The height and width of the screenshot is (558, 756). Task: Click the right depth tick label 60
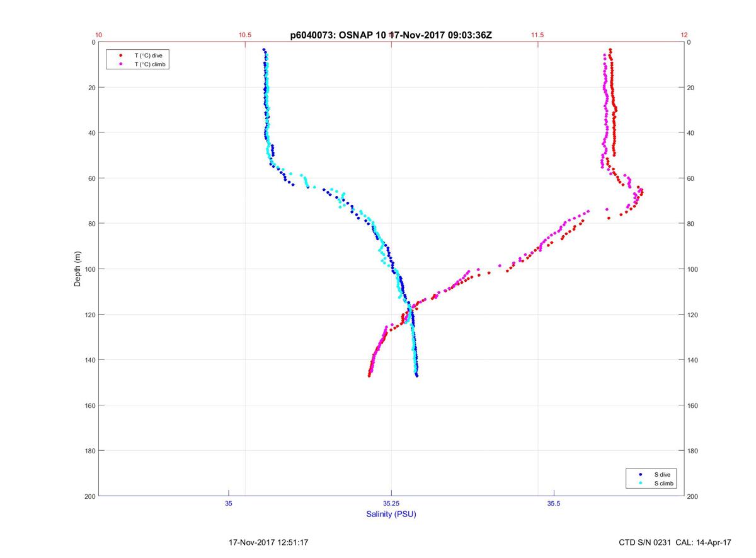point(691,178)
